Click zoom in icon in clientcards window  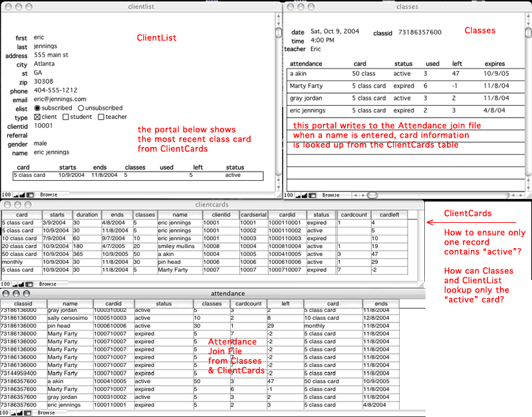pyautogui.click(x=21, y=285)
